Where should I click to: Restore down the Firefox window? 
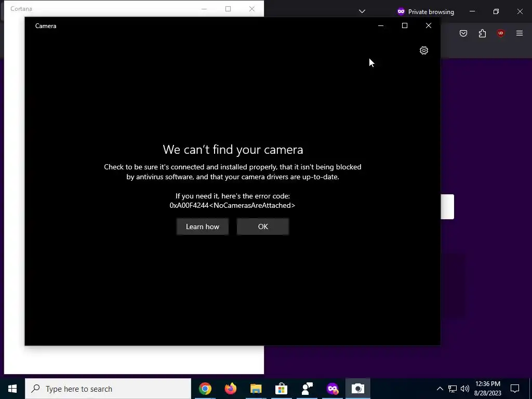(x=496, y=11)
